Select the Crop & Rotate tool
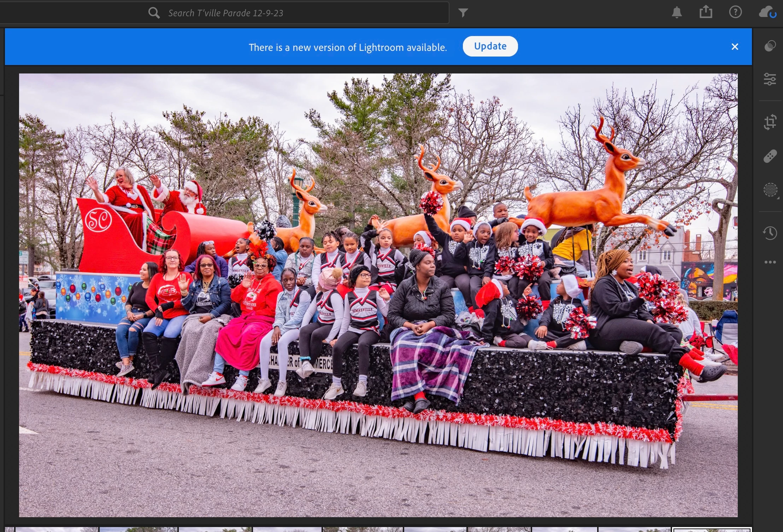The height and width of the screenshot is (532, 783). (770, 122)
